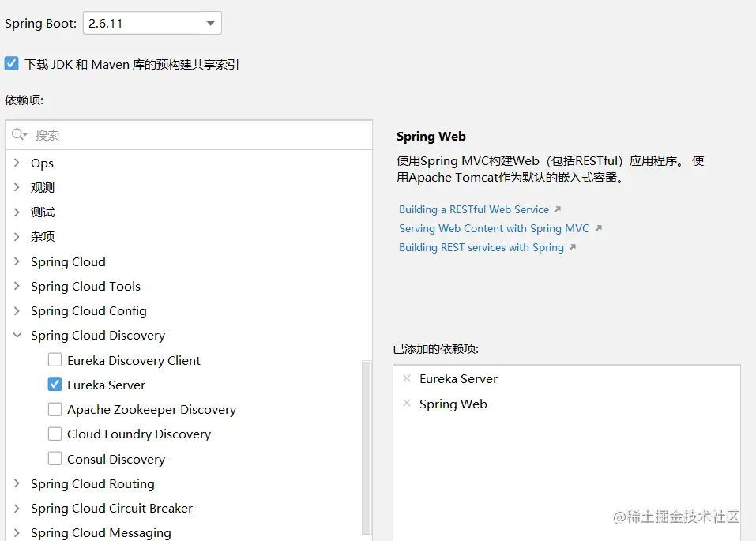The width and height of the screenshot is (756, 541).
Task: Expand the Spring Cloud Messaging category
Action: coord(17,532)
